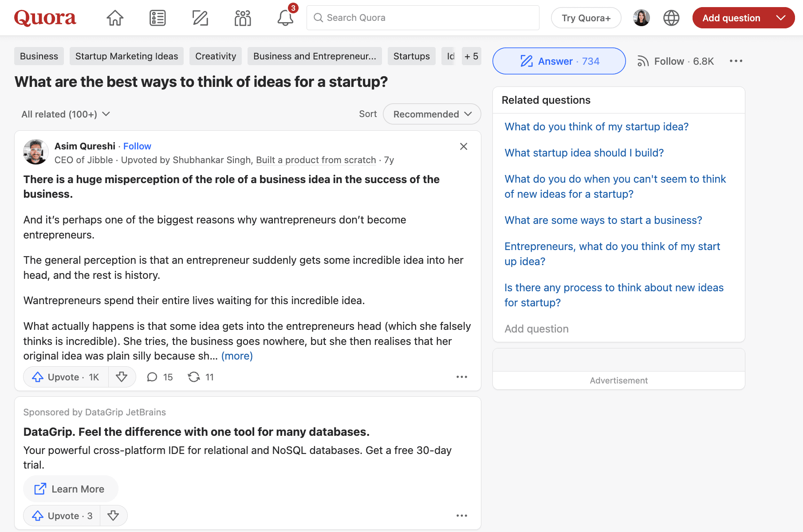803x532 pixels.
Task: Go to Quora Home feed icon
Action: click(115, 18)
